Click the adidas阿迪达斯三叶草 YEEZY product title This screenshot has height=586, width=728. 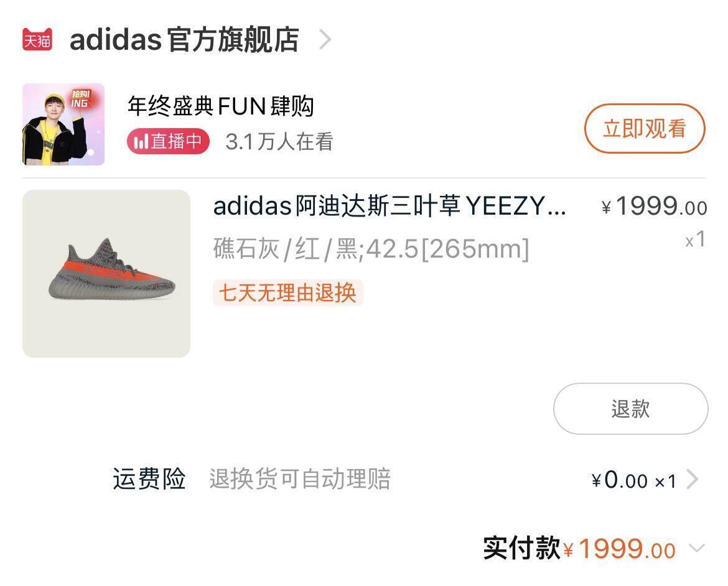pyautogui.click(x=390, y=206)
